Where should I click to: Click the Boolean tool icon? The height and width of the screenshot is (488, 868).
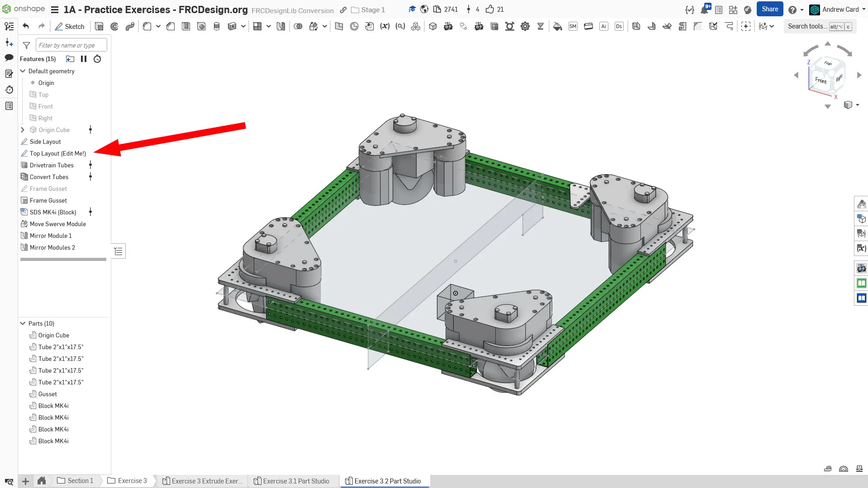tap(298, 26)
